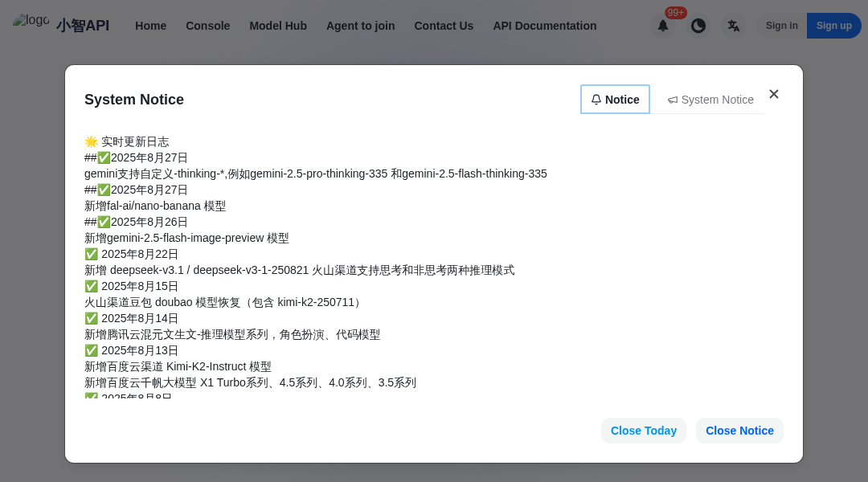Click Agent to join
The image size is (868, 482).
[360, 26]
